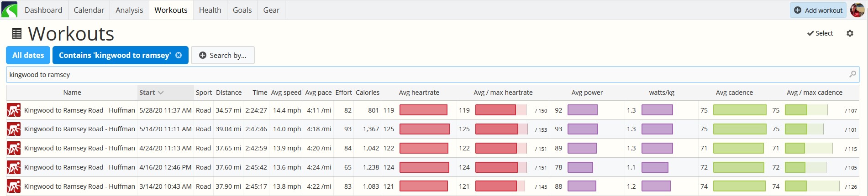Remove the 'kingwood to ramsey' filter

click(x=179, y=55)
